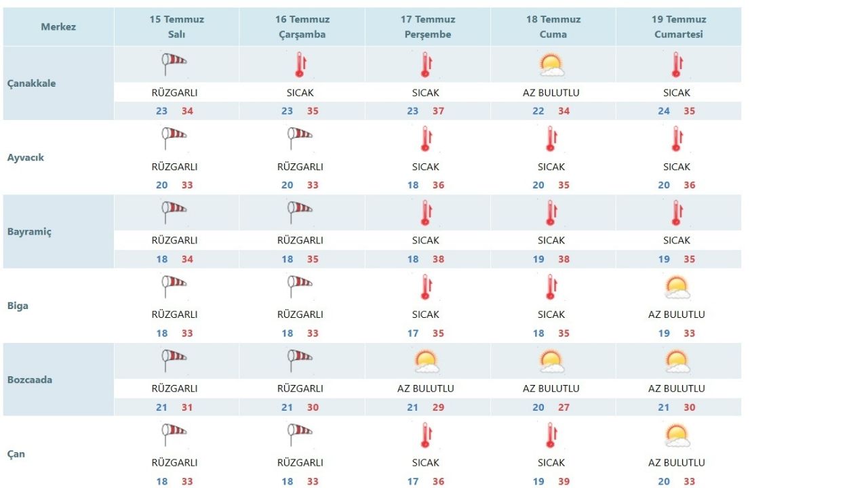
Task: Open the Bayramiç district label
Action: tap(29, 232)
